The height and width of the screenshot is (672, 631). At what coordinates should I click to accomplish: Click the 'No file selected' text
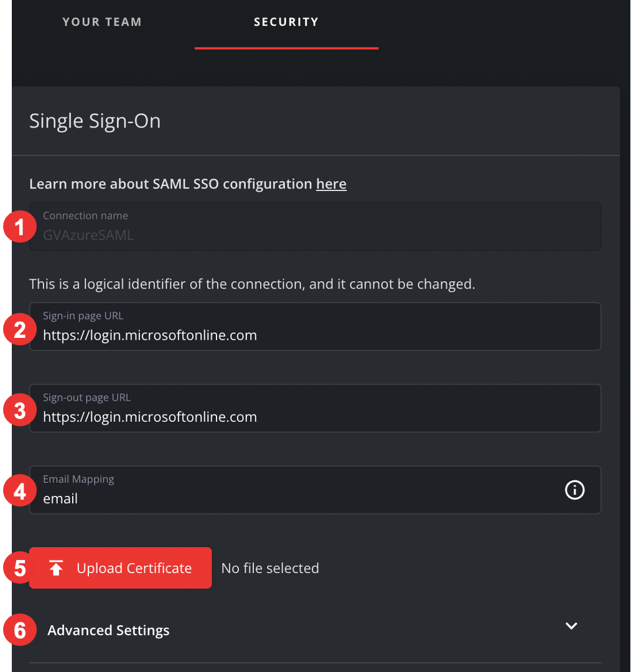tap(270, 568)
